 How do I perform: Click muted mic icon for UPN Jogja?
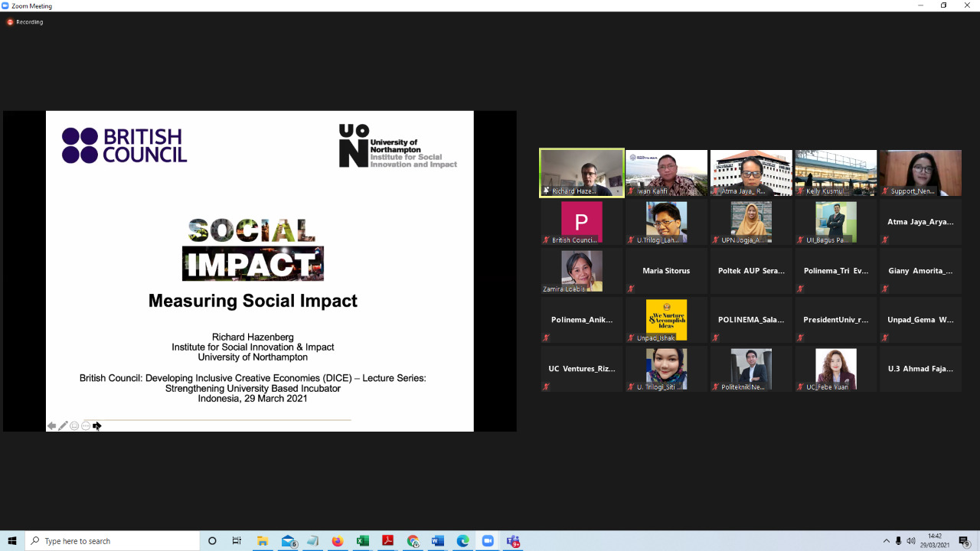click(x=715, y=240)
